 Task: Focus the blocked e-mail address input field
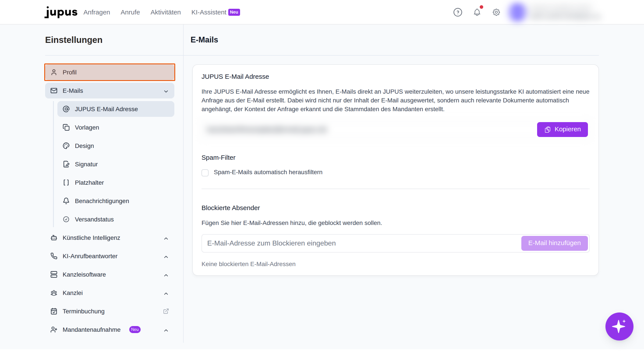[x=361, y=243]
